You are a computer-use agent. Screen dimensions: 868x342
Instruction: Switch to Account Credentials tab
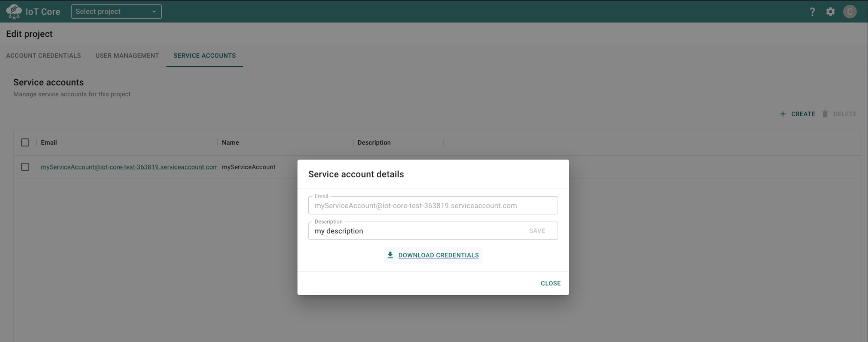(43, 56)
